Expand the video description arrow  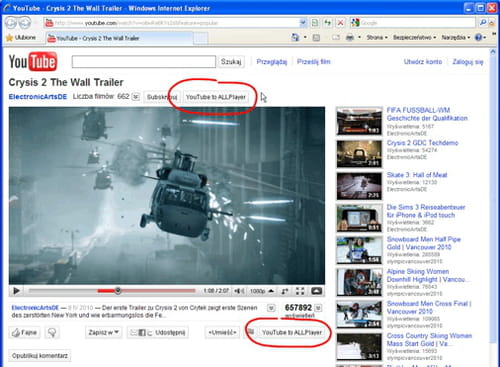pyautogui.click(x=271, y=308)
